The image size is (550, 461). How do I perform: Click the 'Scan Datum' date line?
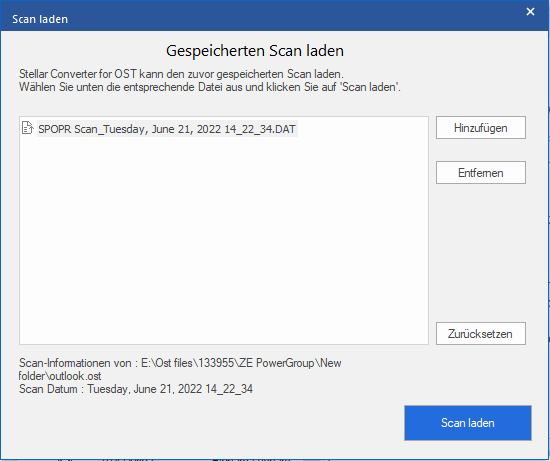pos(136,389)
